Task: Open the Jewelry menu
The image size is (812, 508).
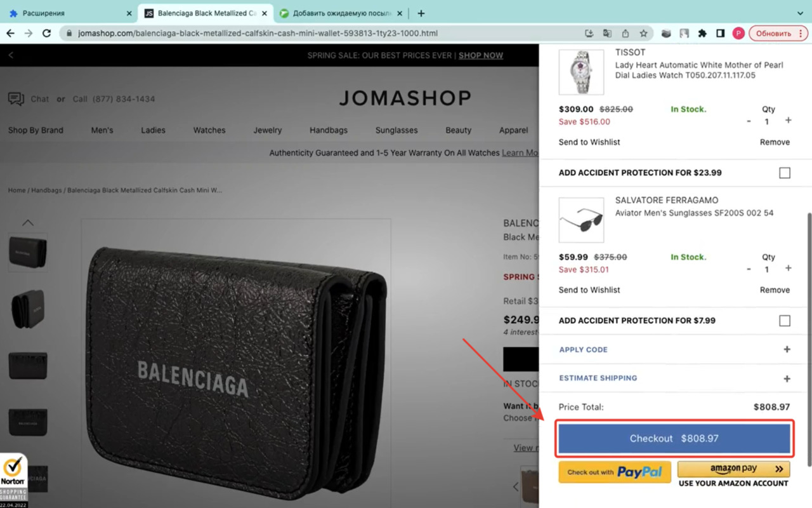Action: point(268,130)
